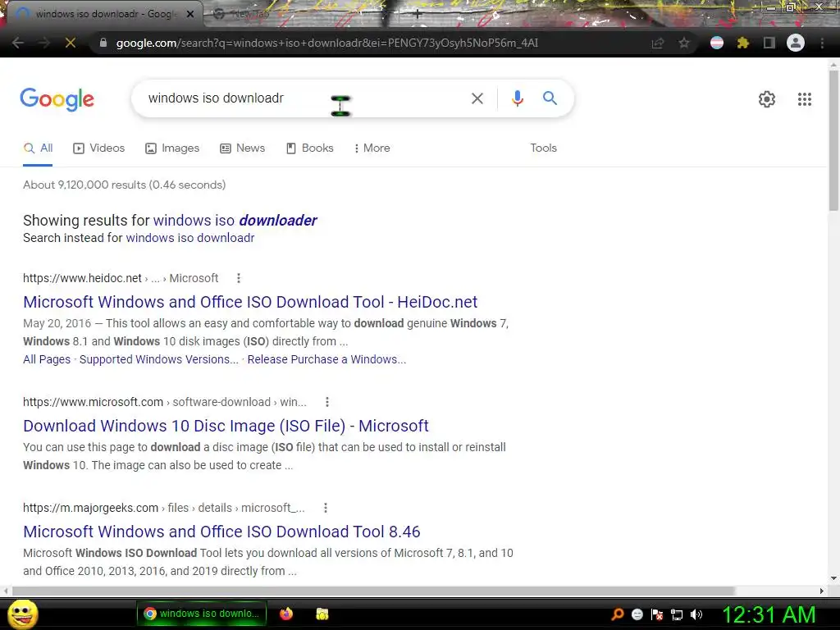Select the All results tab
The image size is (840, 630).
tap(38, 148)
